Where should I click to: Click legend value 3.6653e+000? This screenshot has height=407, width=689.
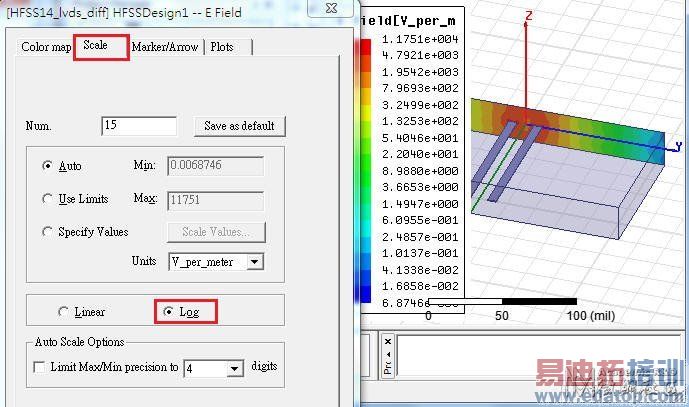point(420,187)
